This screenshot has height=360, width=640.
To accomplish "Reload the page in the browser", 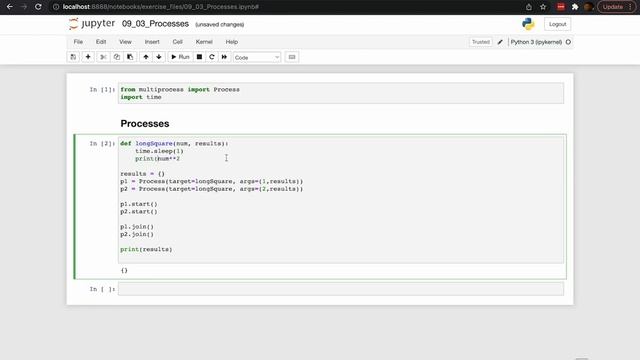I will tap(38, 7).
